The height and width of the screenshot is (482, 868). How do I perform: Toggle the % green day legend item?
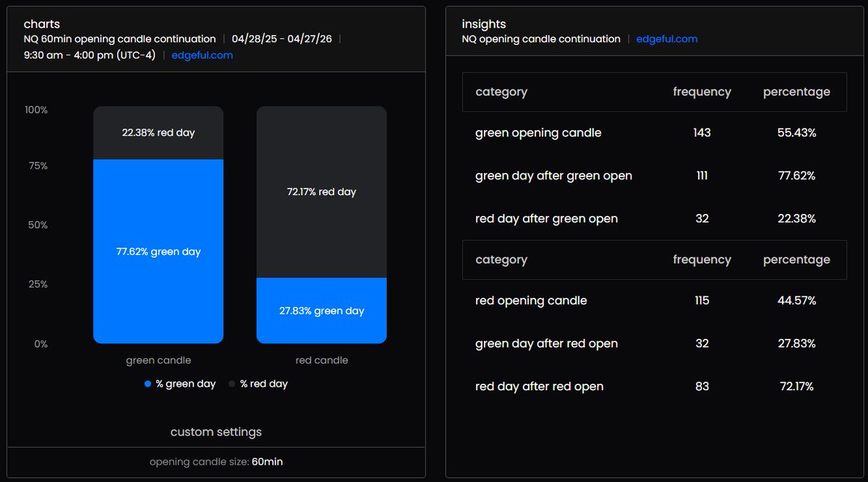point(180,384)
